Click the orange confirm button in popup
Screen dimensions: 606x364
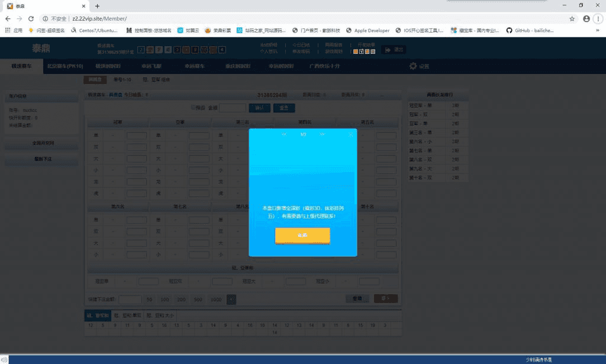click(x=302, y=236)
